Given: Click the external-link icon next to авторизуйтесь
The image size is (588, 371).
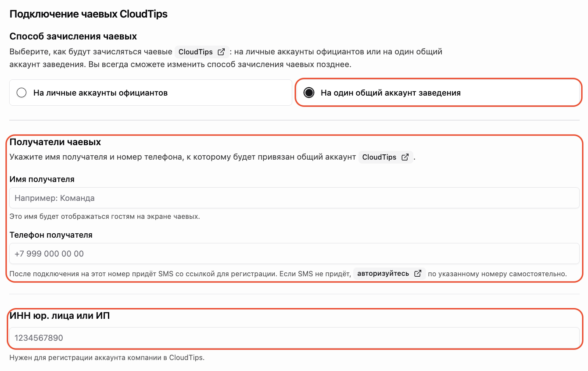Looking at the screenshot, I should click(x=418, y=274).
